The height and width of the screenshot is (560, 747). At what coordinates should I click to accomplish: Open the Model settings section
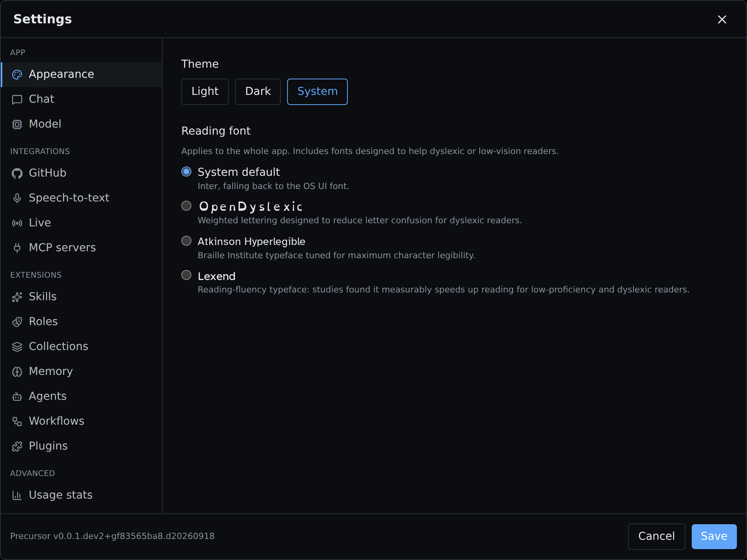pyautogui.click(x=82, y=124)
